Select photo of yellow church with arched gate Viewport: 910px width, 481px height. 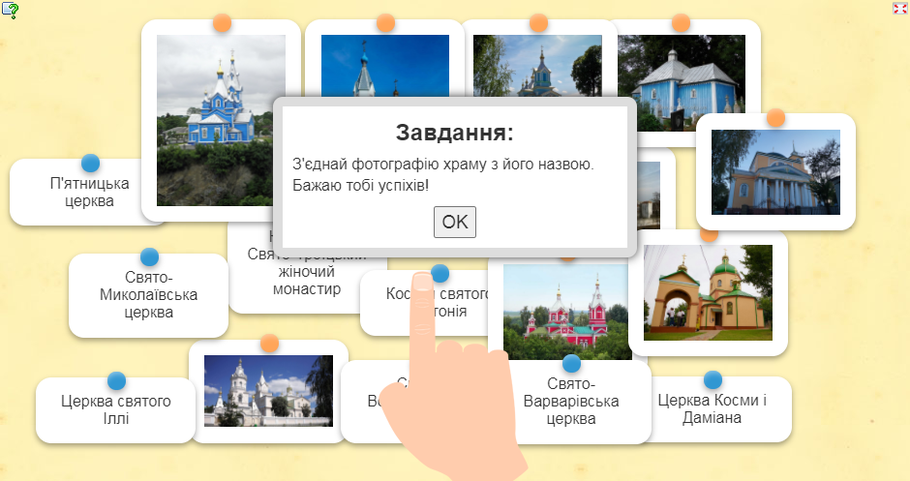[x=708, y=292]
